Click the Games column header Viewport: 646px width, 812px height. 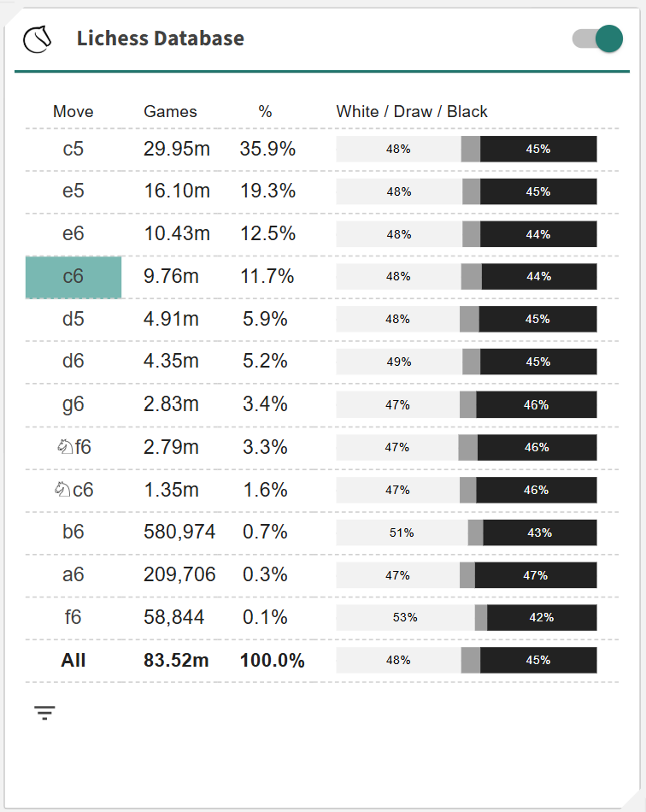tap(170, 112)
